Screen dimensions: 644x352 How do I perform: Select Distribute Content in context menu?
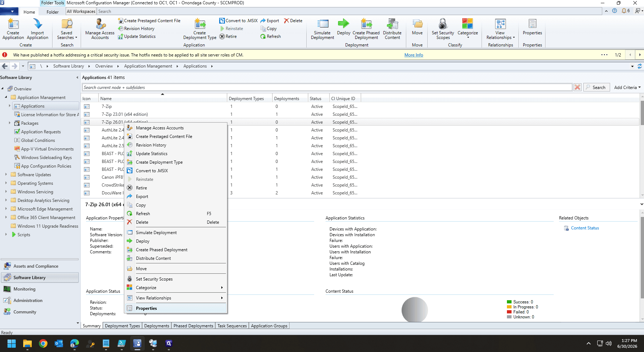click(176, 258)
